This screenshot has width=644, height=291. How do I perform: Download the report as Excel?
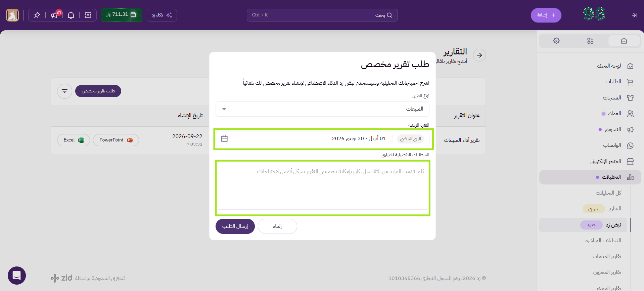click(74, 140)
